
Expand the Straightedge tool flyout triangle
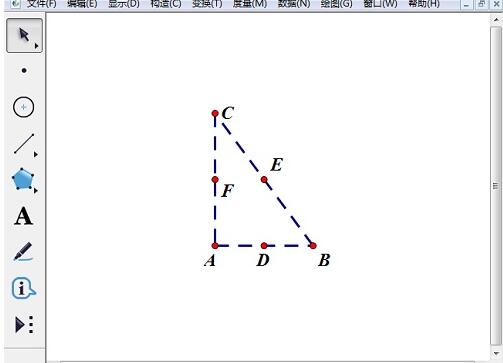coord(36,154)
